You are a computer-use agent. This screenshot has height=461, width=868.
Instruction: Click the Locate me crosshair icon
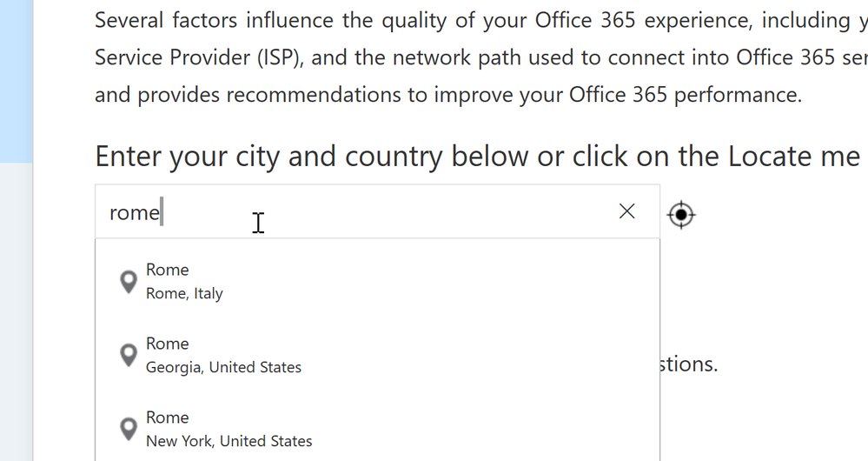pyautogui.click(x=681, y=214)
